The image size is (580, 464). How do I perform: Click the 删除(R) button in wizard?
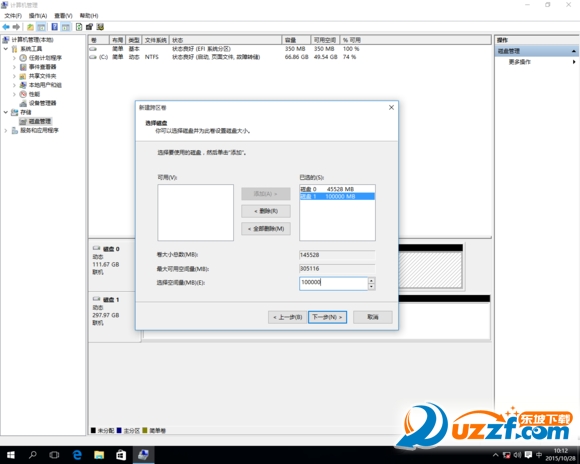click(266, 211)
